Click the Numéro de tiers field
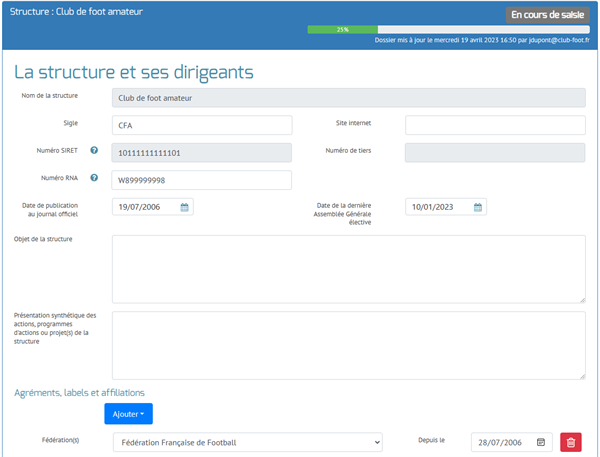Image resolution: width=600 pixels, height=457 pixels. (x=494, y=152)
